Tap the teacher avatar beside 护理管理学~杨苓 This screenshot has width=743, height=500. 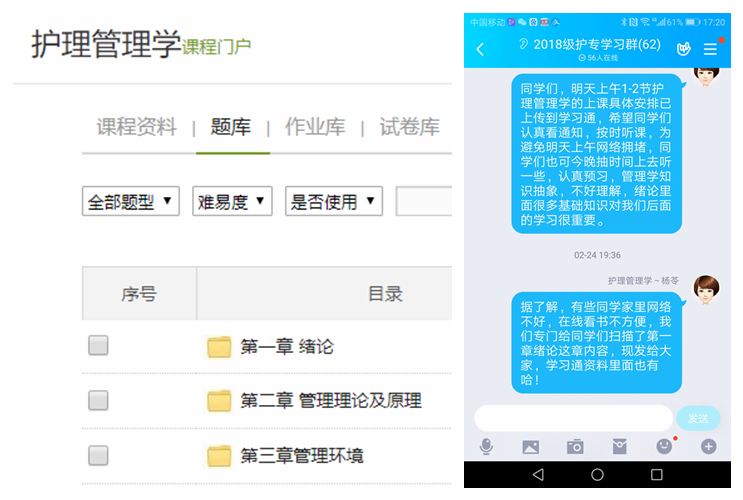(706, 290)
